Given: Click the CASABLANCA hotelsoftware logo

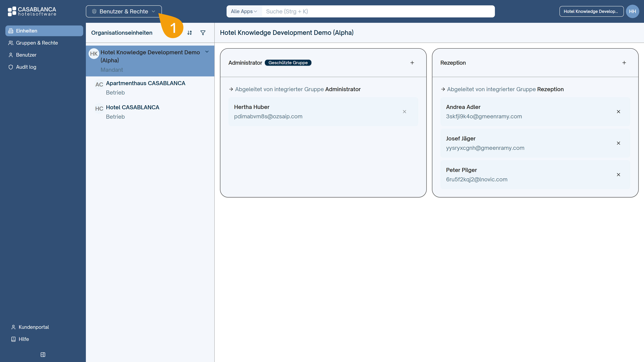Looking at the screenshot, I should coord(32,12).
